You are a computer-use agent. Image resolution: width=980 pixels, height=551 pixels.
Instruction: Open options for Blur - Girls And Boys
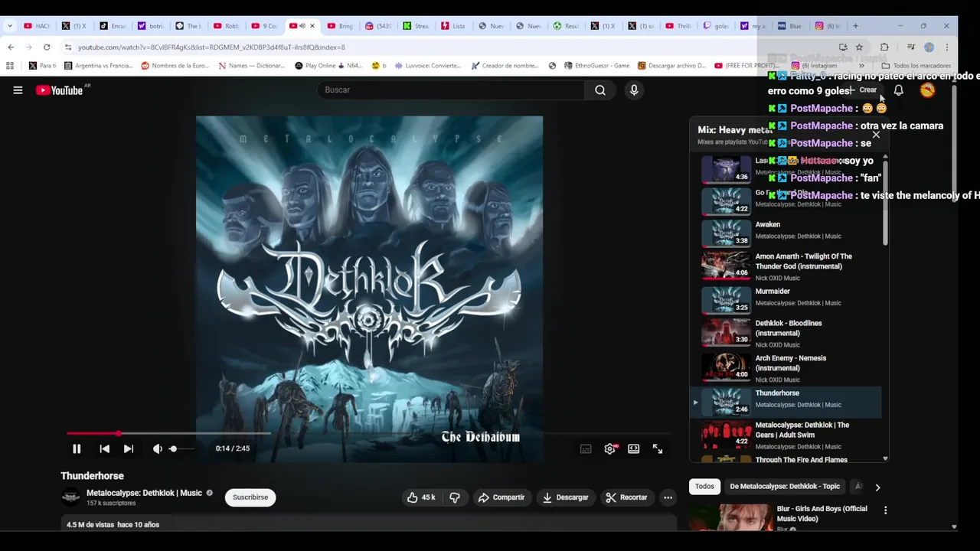[x=886, y=510]
